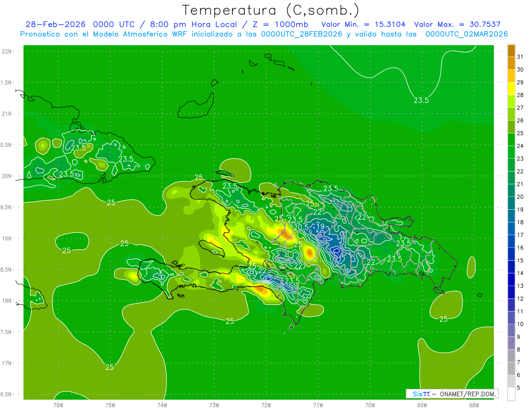Image resolution: width=532 pixels, height=411 pixels.
Task: Click the blue "Sisπ" logo text
Action: coord(421,394)
